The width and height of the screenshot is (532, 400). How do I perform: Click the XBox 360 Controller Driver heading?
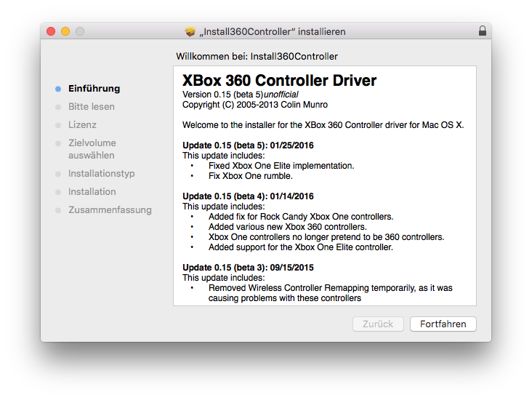(x=279, y=80)
